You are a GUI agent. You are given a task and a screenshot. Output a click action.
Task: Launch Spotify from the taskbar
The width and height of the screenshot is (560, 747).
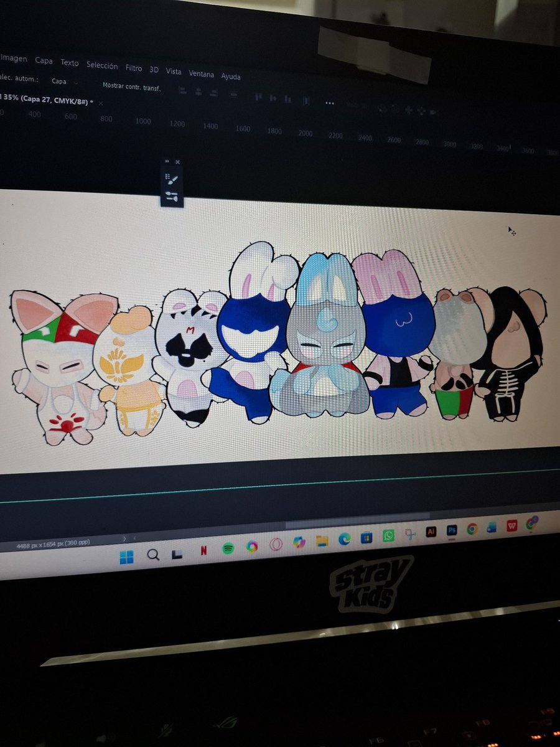[x=228, y=548]
